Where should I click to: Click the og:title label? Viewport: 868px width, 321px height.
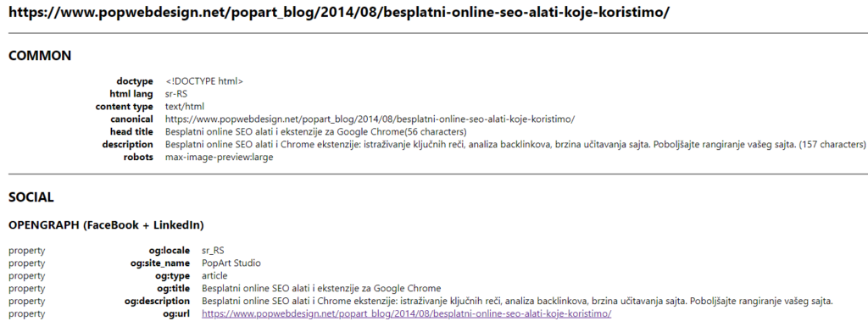click(173, 288)
